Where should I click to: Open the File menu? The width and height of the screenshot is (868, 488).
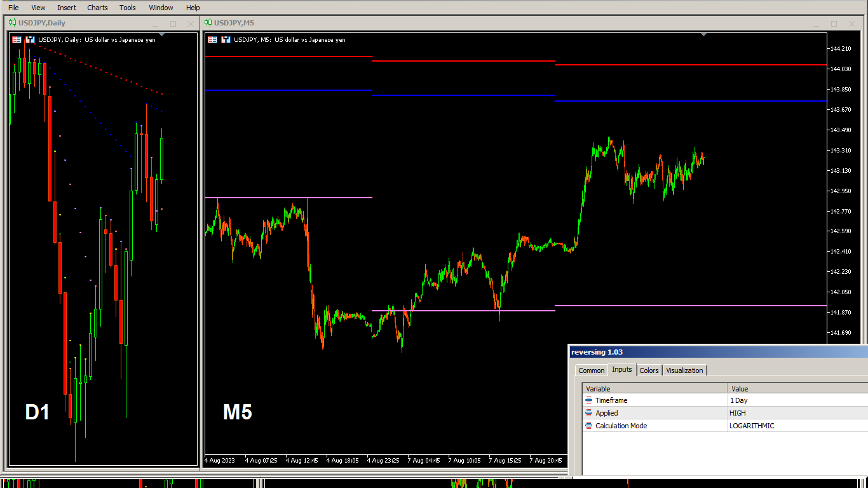[13, 8]
